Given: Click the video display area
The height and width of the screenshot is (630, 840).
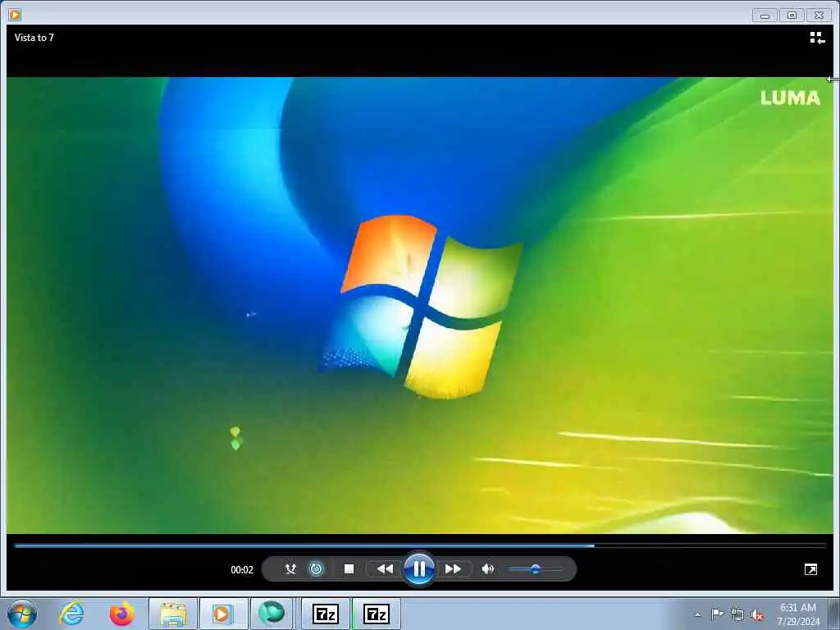Looking at the screenshot, I should tap(420, 305).
